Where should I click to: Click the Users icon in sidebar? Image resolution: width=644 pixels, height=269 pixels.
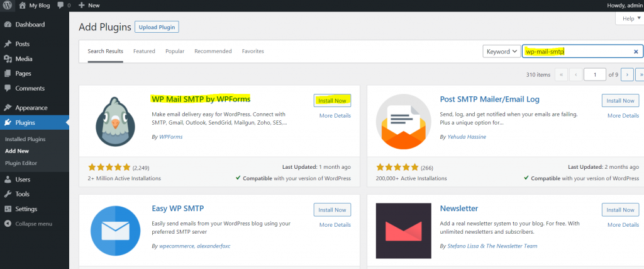8,180
